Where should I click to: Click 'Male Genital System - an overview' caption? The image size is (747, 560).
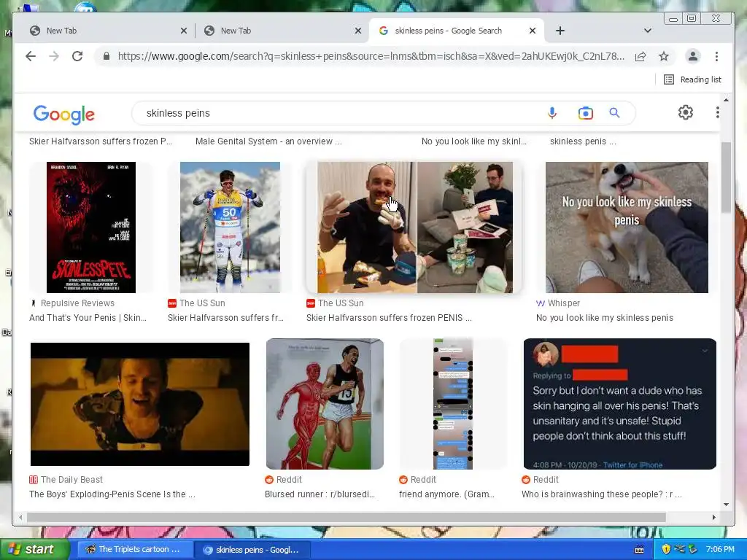coord(268,141)
